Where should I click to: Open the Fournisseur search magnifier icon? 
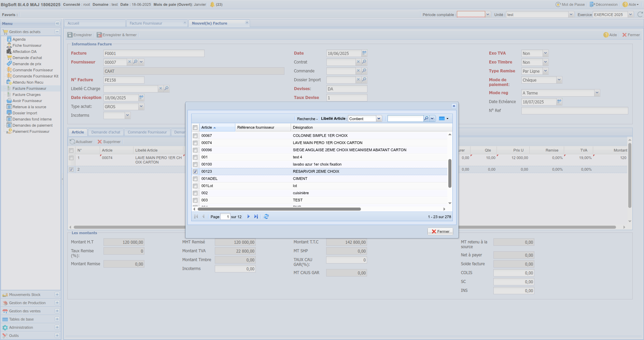(136, 62)
